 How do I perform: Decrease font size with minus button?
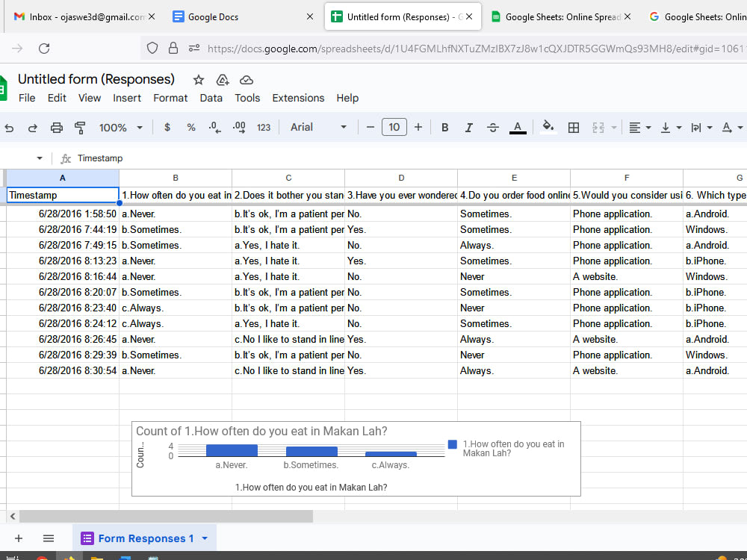[x=371, y=127]
